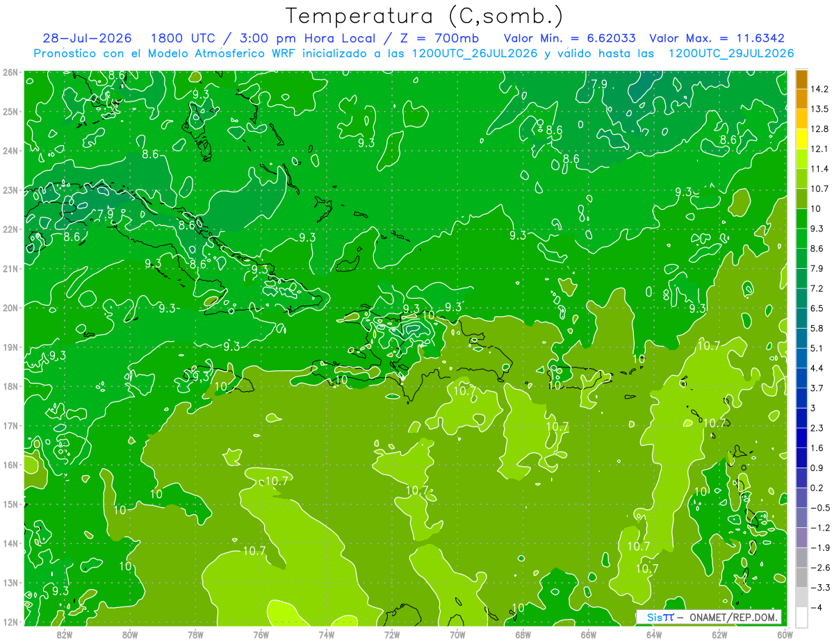Click the 2.3 colorbar value
Viewport: 834px width, 644px height.
coord(817,428)
